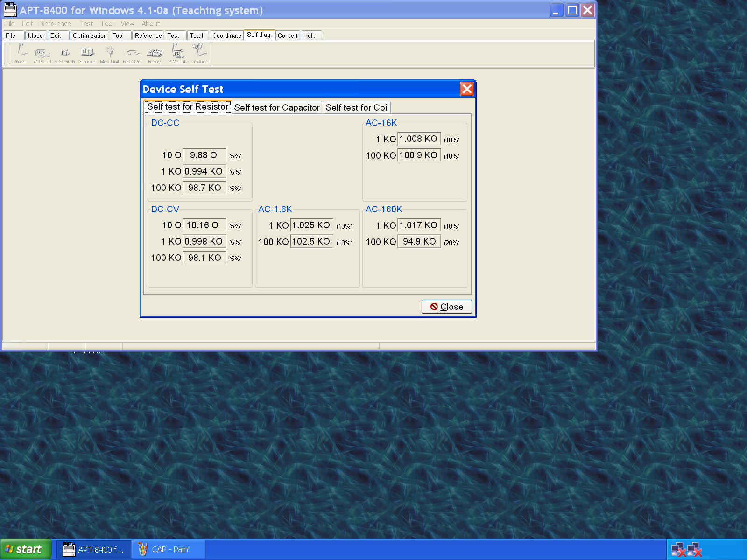Click the AC-160K value 1.017 KO
The width and height of the screenshot is (747, 560).
pyautogui.click(x=419, y=225)
